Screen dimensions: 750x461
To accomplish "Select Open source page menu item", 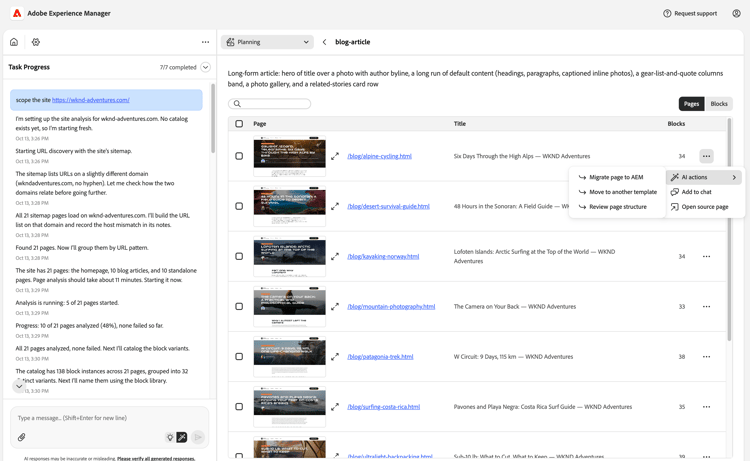I will point(704,207).
